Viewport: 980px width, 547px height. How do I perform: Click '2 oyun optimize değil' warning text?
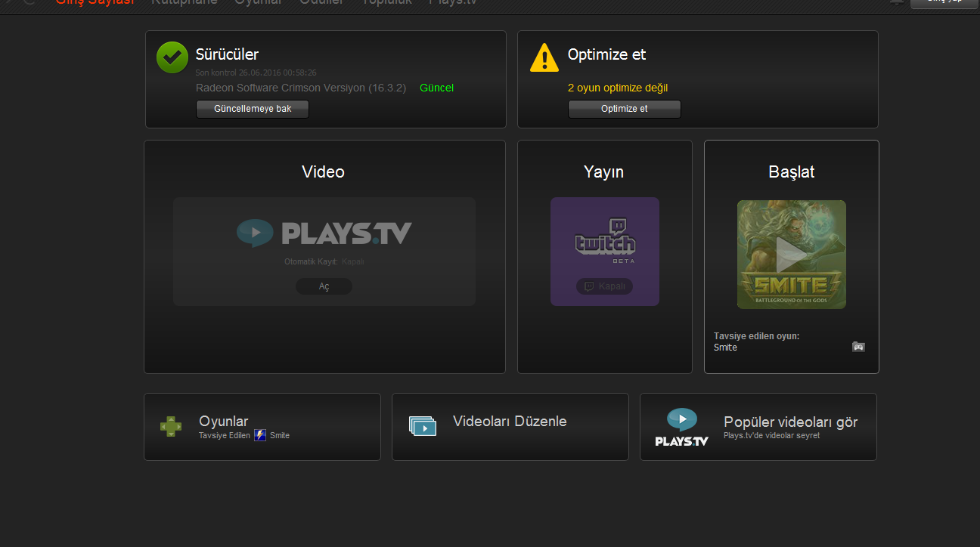pos(618,88)
